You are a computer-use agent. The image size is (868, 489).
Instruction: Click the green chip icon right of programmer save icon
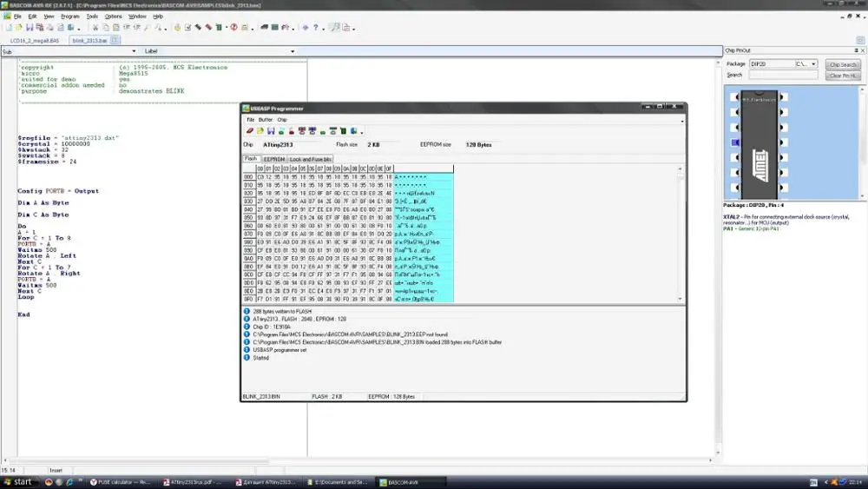click(x=281, y=131)
